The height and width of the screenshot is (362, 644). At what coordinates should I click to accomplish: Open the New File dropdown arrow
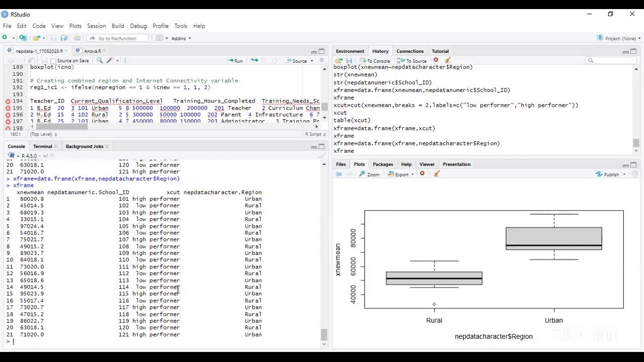(x=13, y=38)
